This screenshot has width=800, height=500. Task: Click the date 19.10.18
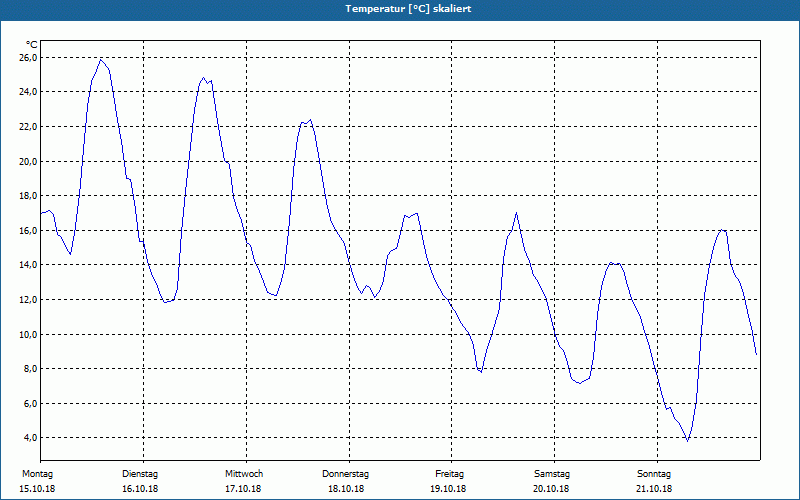[448, 489]
